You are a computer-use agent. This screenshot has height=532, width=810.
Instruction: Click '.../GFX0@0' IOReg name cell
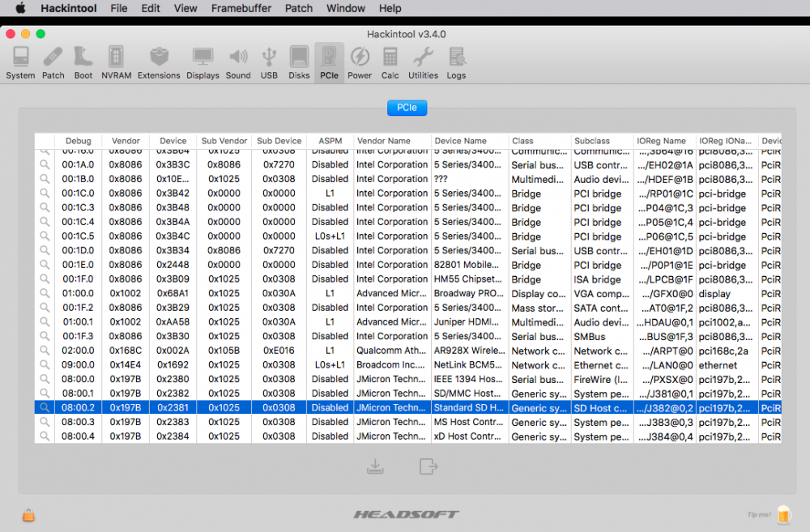(665, 293)
